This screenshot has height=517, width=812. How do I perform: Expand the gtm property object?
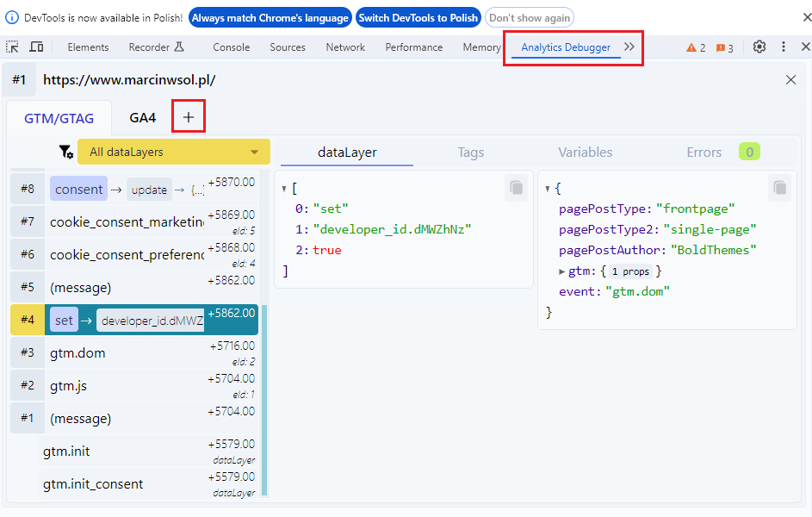562,271
